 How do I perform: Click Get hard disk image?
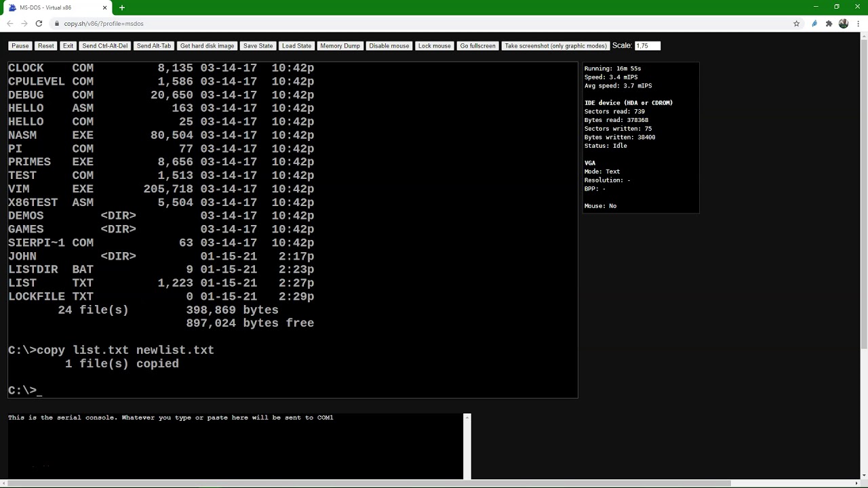(207, 45)
